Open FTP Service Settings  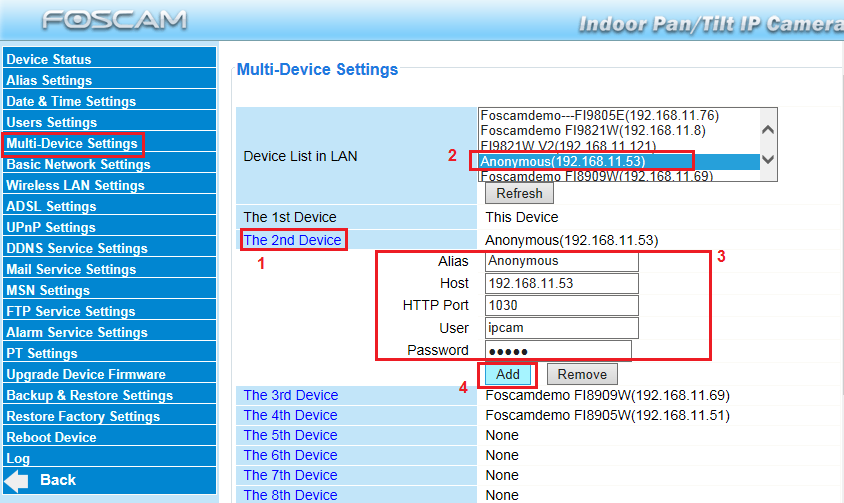[109, 311]
